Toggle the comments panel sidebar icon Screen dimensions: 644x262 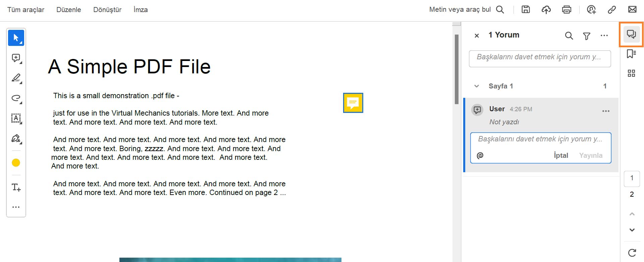point(631,34)
